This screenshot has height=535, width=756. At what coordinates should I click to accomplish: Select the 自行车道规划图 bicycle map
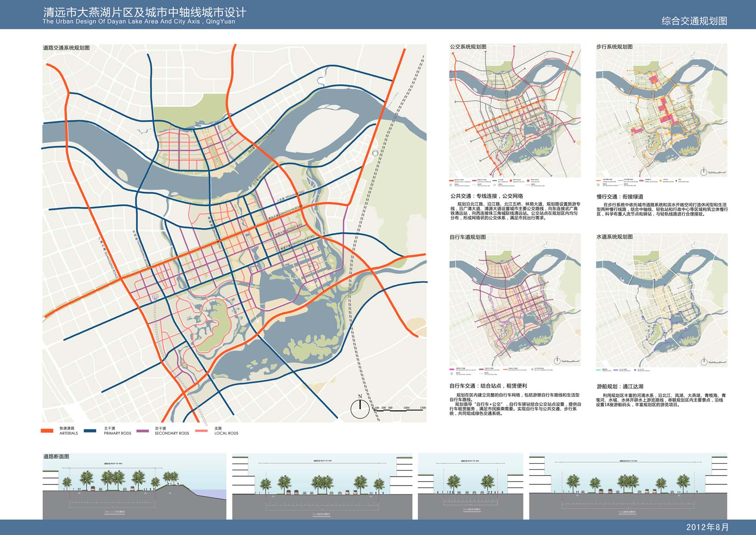515,300
